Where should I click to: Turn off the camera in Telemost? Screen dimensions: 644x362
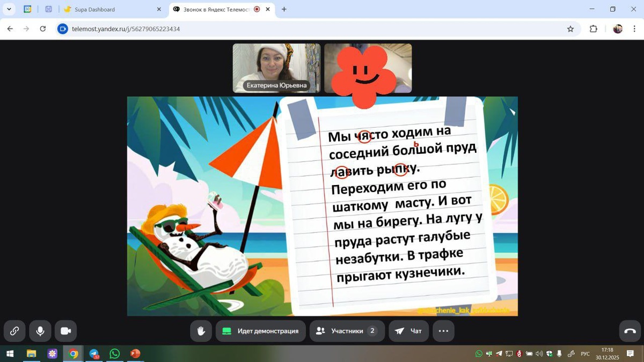(x=66, y=331)
